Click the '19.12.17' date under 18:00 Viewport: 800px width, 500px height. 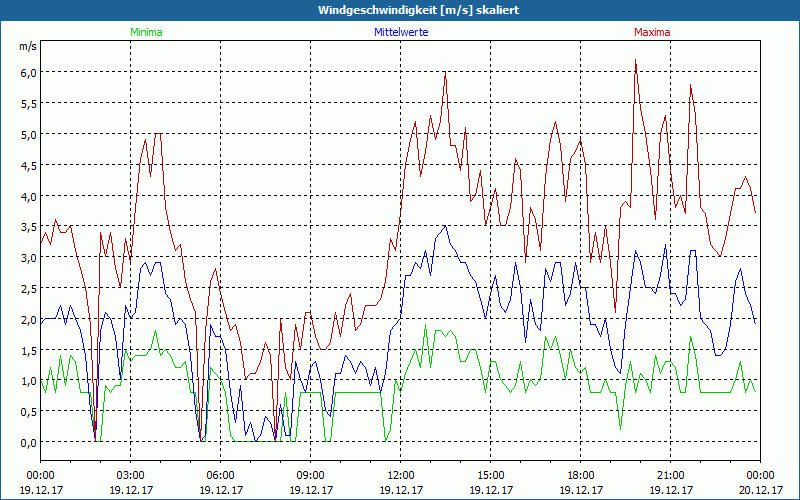click(x=581, y=490)
